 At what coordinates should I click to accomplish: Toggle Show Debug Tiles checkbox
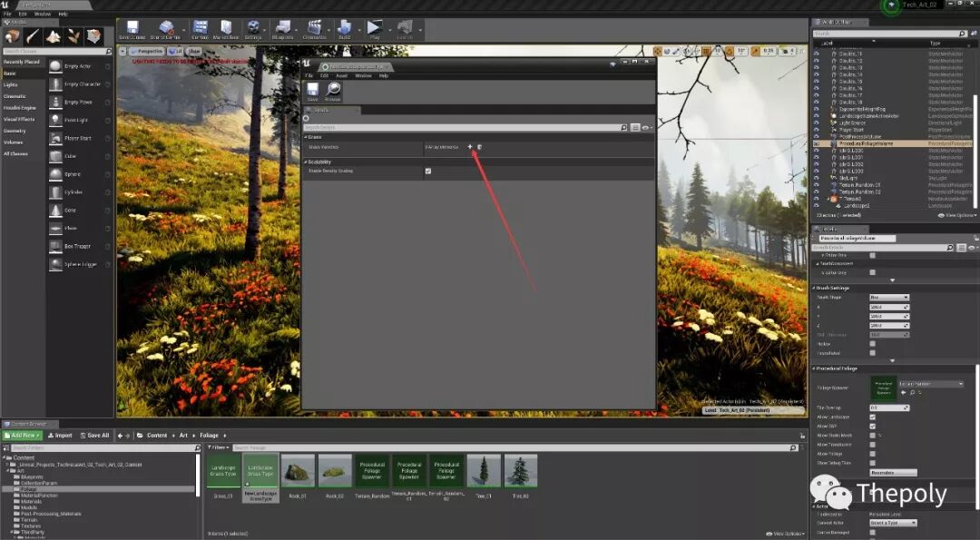873,463
